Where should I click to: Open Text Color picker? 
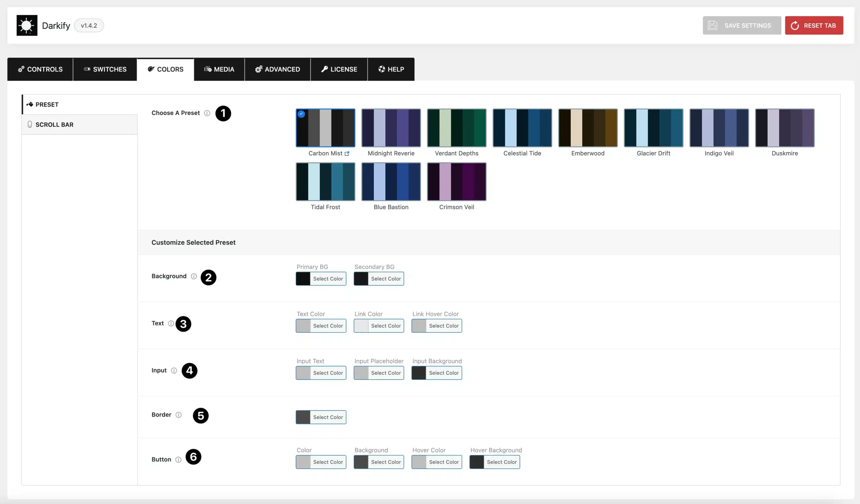pyautogui.click(x=321, y=326)
